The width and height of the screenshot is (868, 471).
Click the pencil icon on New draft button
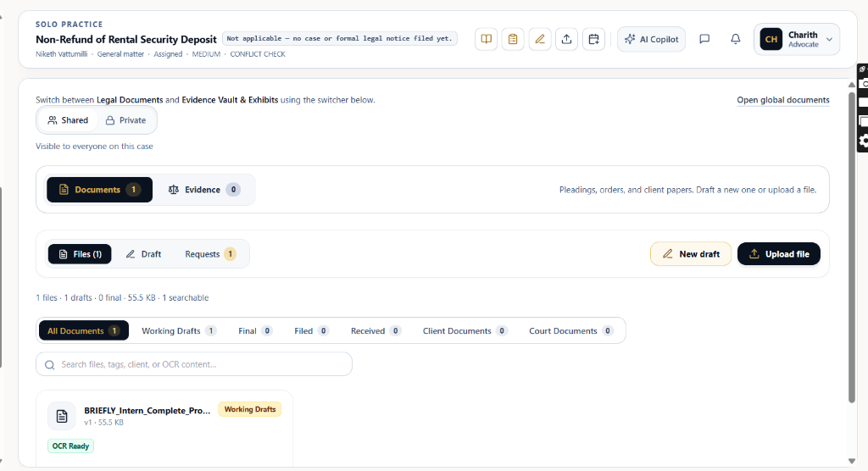pos(668,254)
